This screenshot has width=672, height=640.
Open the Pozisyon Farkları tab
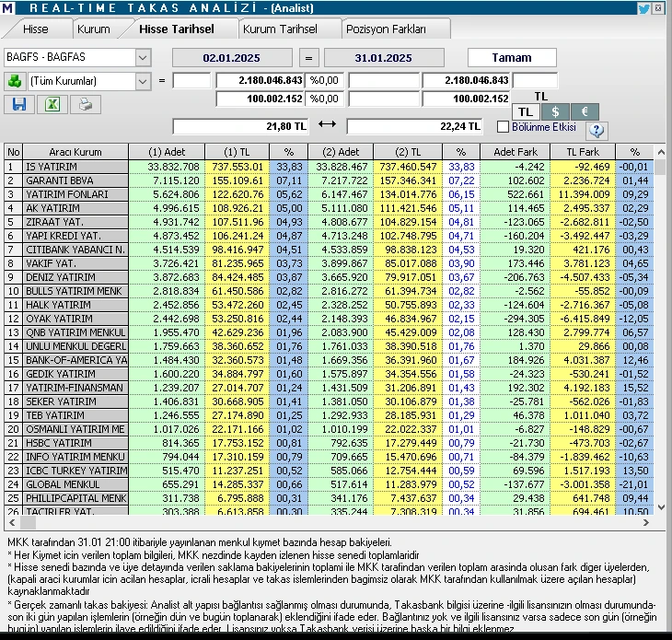386,29
